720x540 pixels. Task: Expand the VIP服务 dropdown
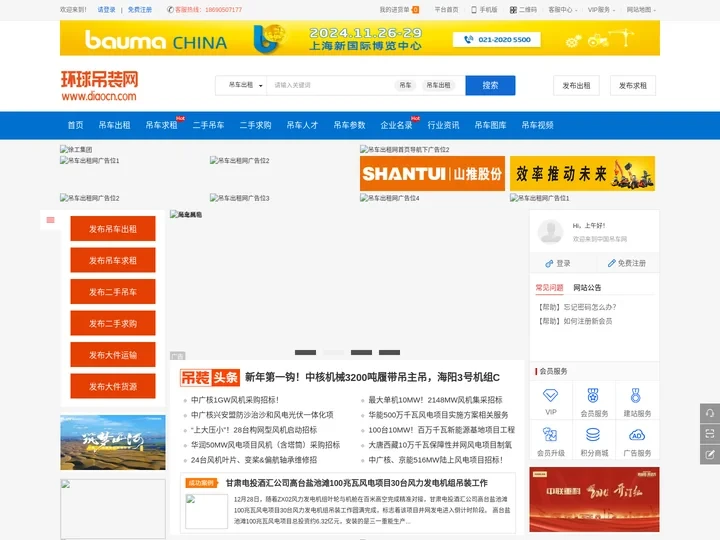click(x=601, y=10)
